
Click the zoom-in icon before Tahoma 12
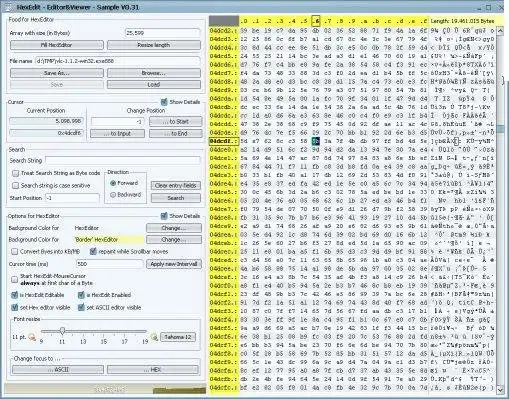click(154, 337)
